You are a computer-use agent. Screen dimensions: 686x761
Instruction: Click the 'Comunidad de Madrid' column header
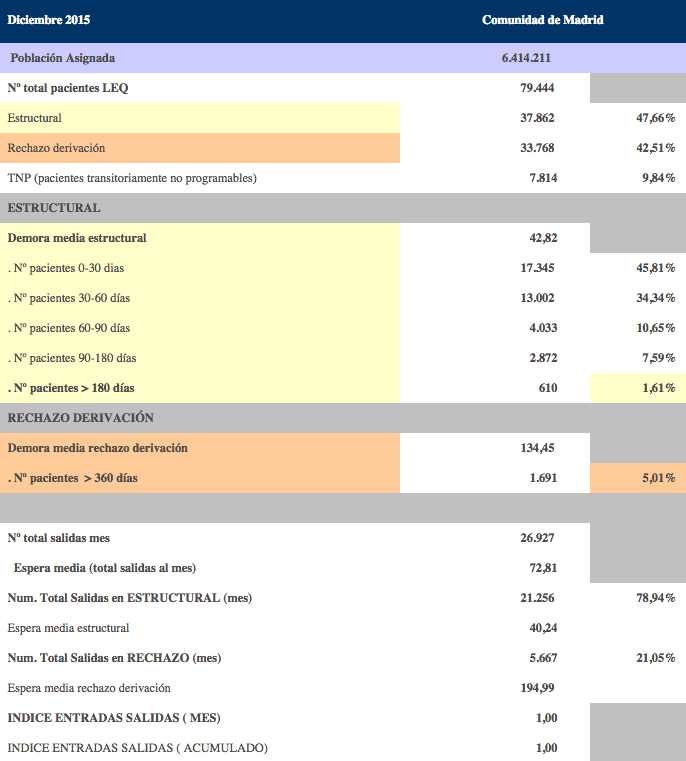(542, 20)
